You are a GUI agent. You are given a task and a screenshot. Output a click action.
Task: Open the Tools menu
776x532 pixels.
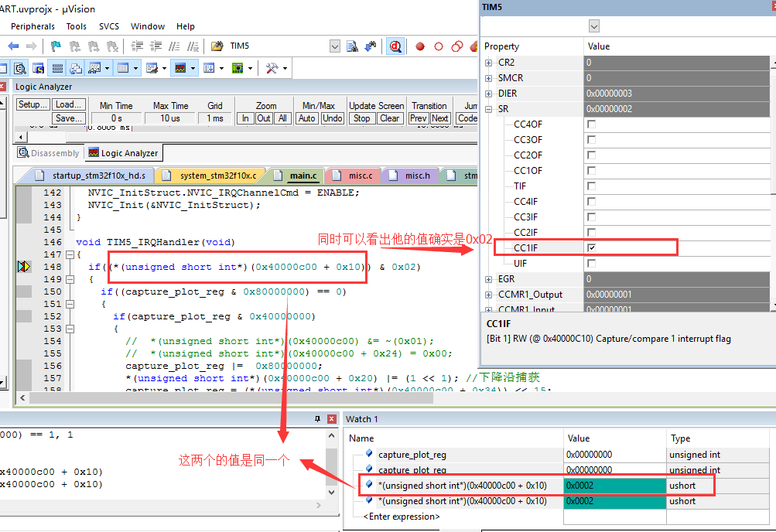tap(77, 26)
